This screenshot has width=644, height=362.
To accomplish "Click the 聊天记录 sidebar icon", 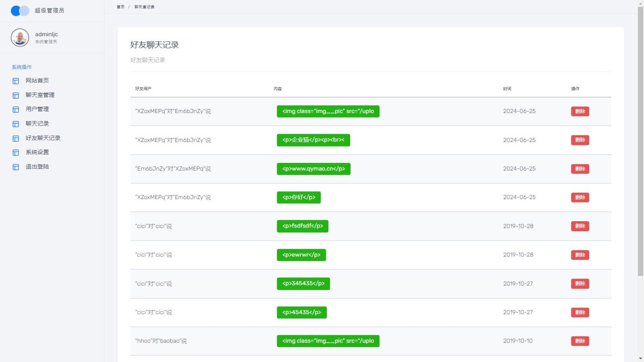I will (x=16, y=124).
